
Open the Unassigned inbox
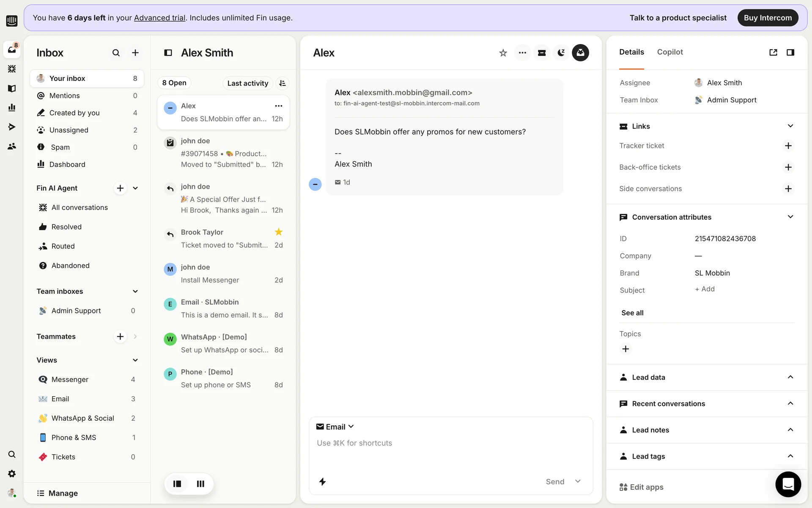(69, 130)
